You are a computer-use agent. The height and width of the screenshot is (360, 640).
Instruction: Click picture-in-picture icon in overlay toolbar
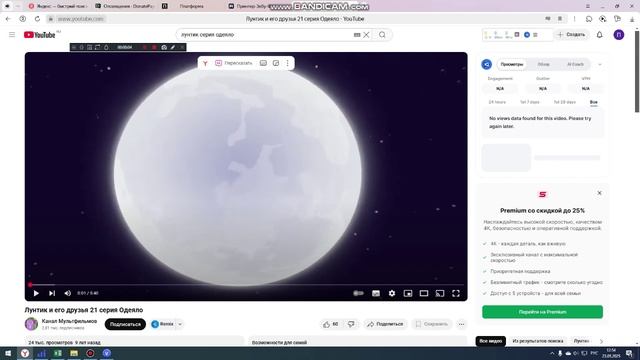point(276,63)
